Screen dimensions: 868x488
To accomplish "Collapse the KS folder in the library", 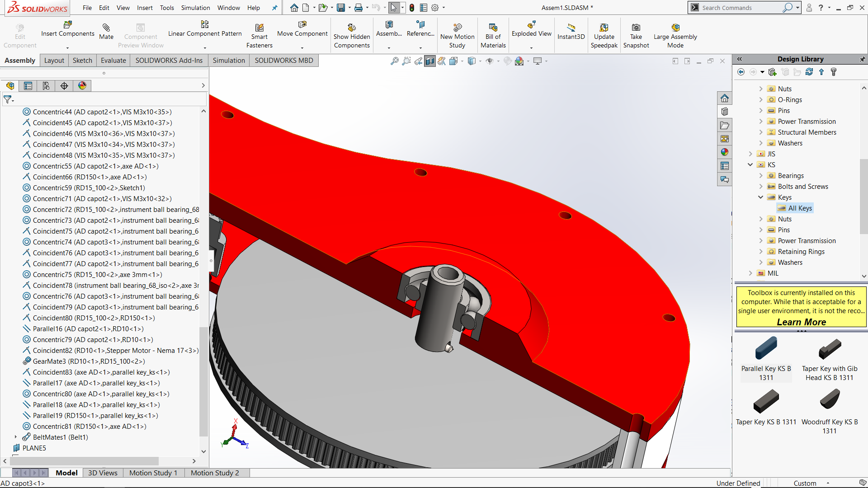I will [750, 165].
